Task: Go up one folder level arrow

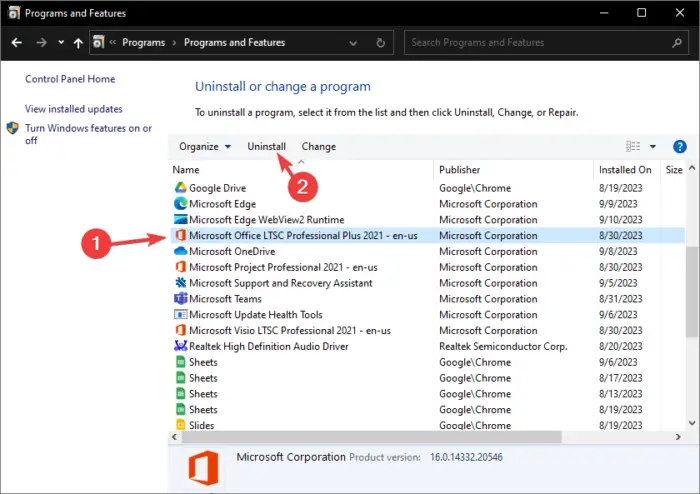Action: [77, 43]
